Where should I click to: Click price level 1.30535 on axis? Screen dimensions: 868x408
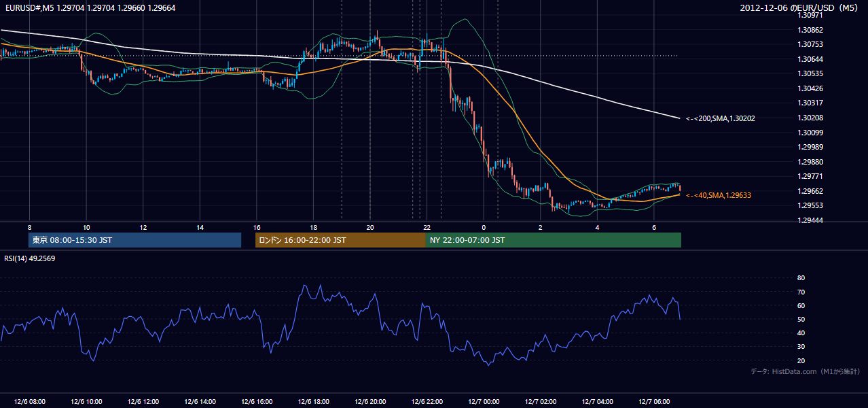click(810, 73)
